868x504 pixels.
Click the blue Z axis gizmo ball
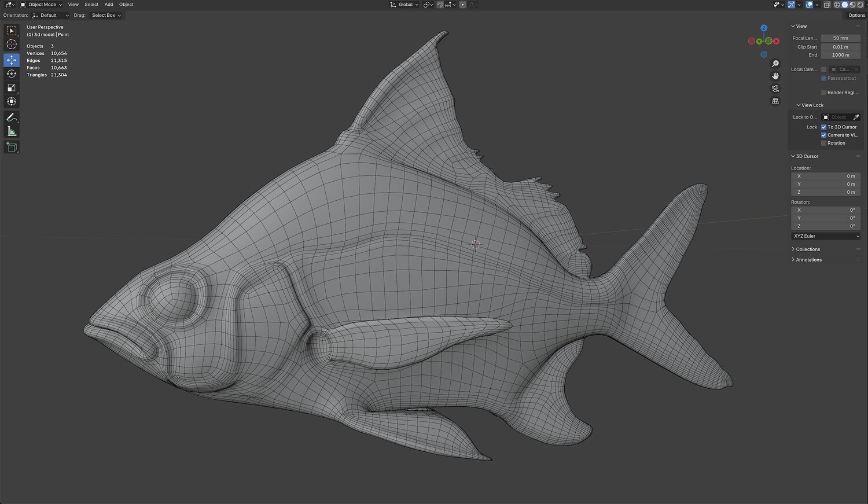[x=764, y=28]
